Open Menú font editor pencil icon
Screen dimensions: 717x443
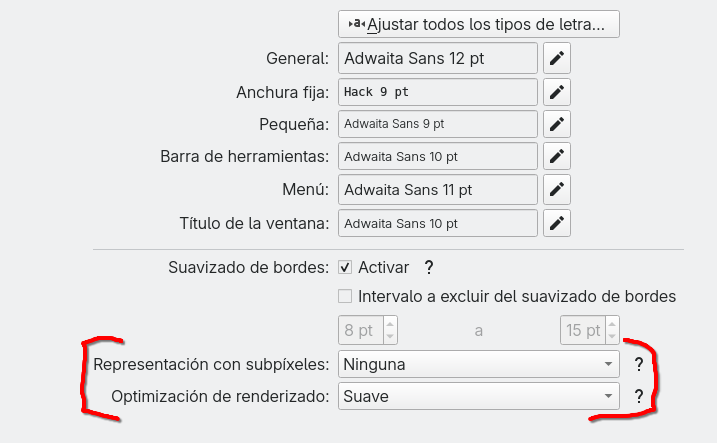click(556, 189)
